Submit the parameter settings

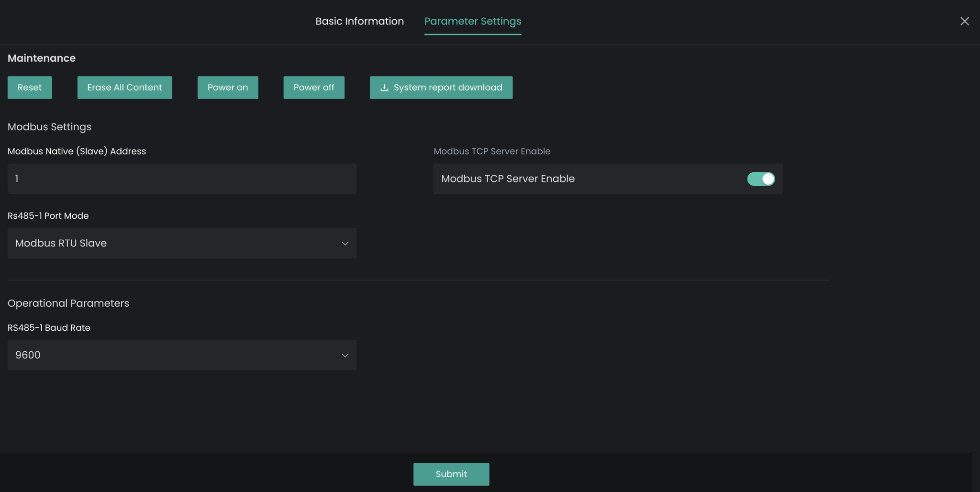[x=451, y=474]
